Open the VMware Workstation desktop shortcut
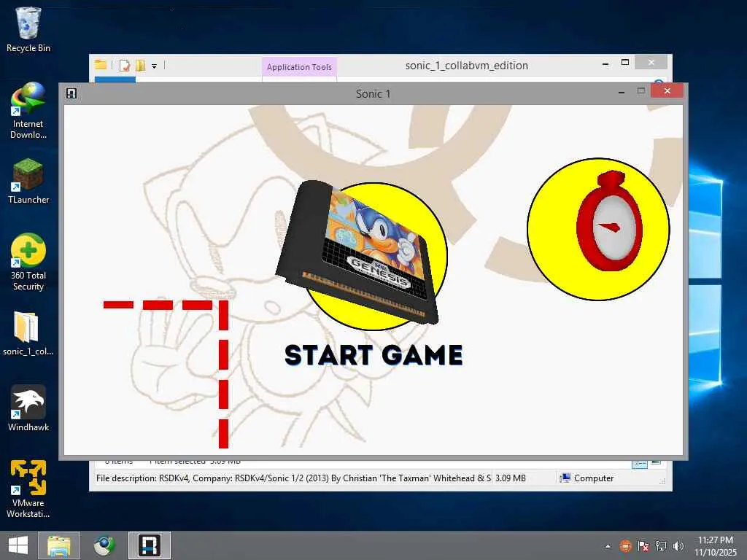 coord(28,489)
